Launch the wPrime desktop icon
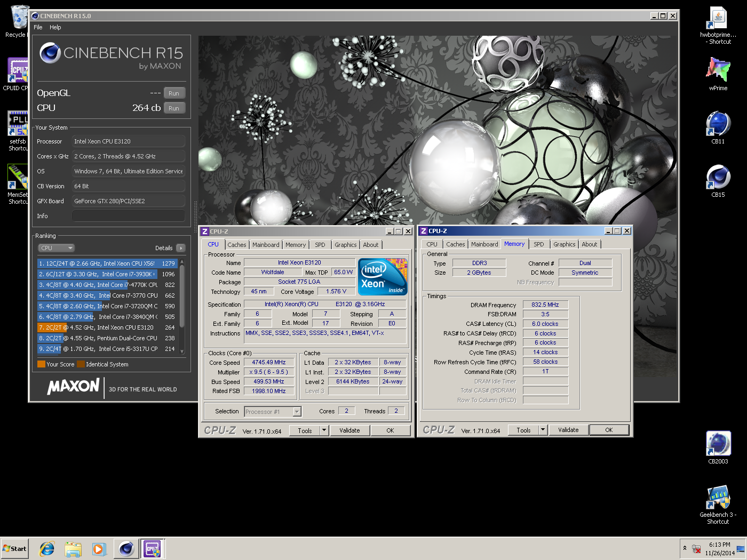The image size is (747, 560). click(718, 74)
